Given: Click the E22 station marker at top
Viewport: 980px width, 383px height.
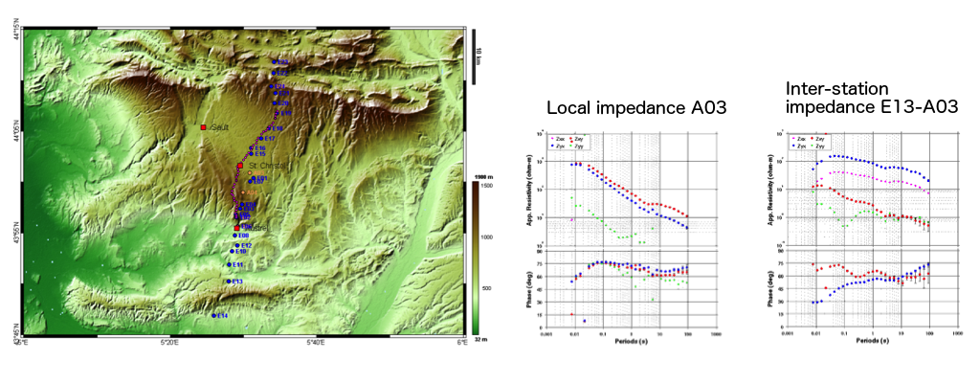Looking at the screenshot, I should [x=273, y=62].
